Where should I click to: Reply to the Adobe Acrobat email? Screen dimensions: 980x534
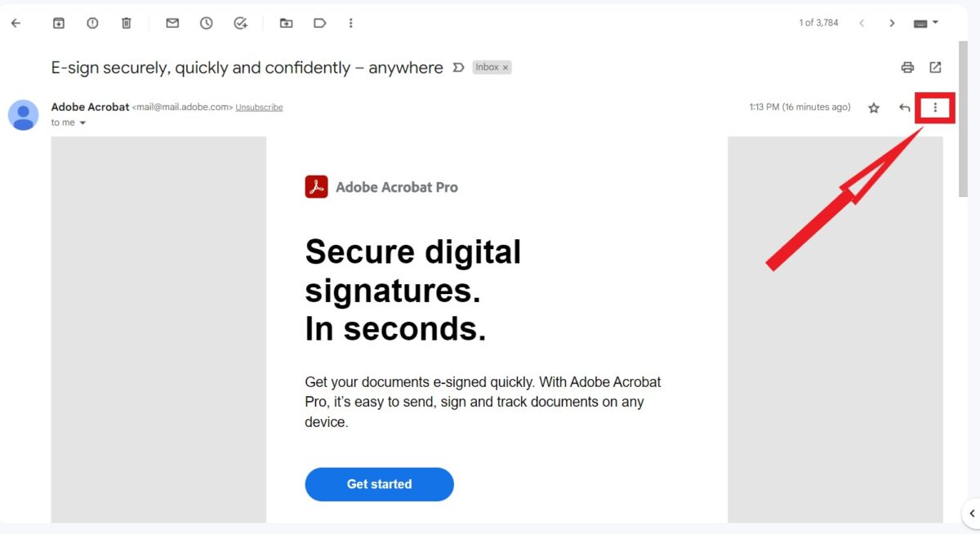pyautogui.click(x=905, y=108)
